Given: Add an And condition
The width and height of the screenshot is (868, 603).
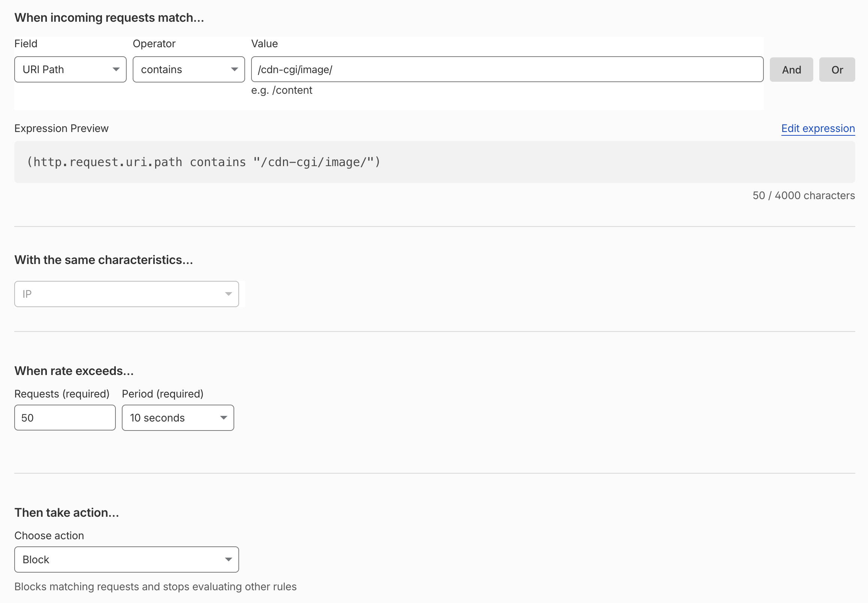Looking at the screenshot, I should (791, 69).
